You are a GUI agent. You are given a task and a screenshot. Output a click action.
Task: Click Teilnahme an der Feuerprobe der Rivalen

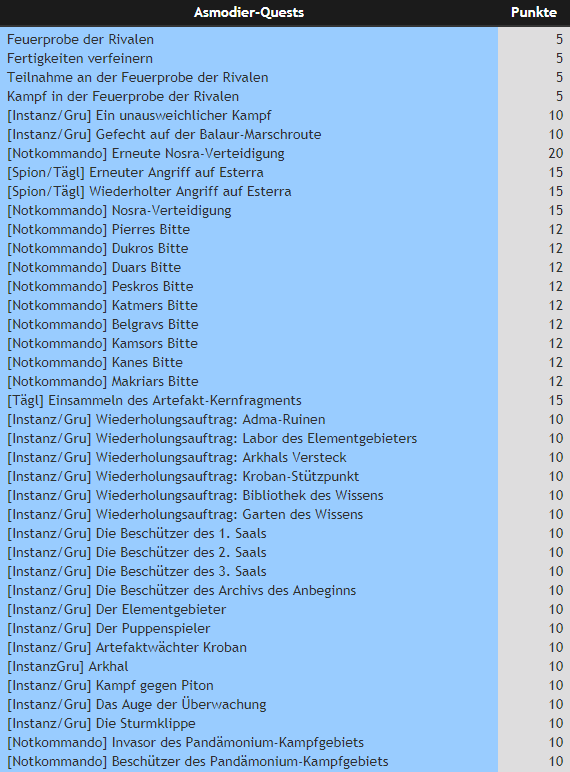(137, 77)
